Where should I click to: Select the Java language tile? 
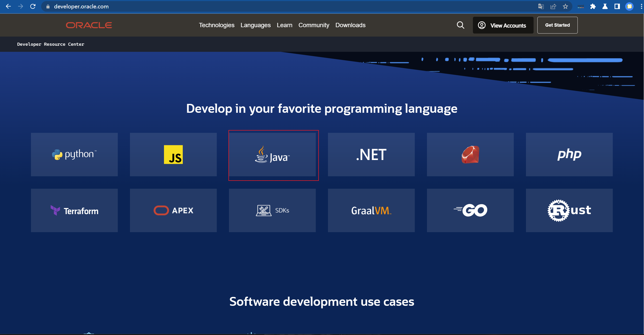pos(272,154)
